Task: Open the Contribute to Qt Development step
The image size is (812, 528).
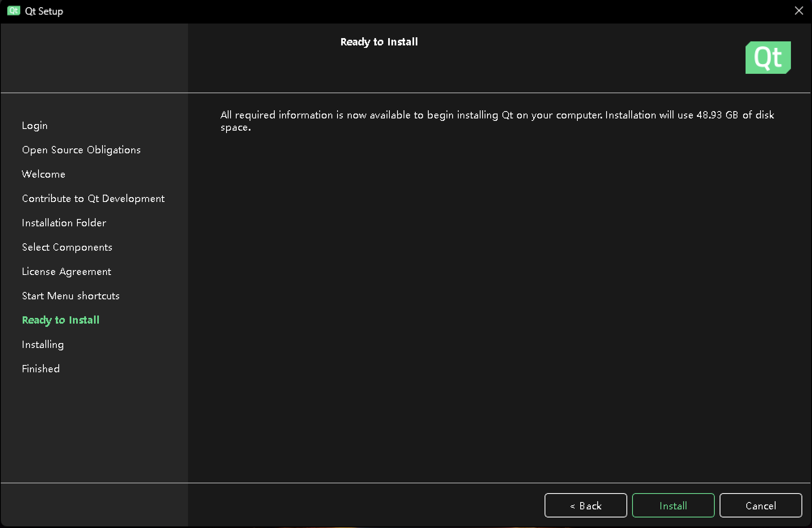Action: (93, 198)
